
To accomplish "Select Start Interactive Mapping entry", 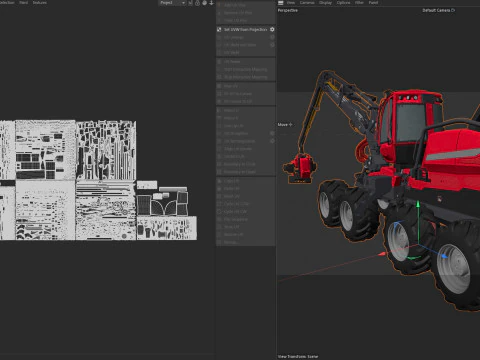I will pos(245,69).
